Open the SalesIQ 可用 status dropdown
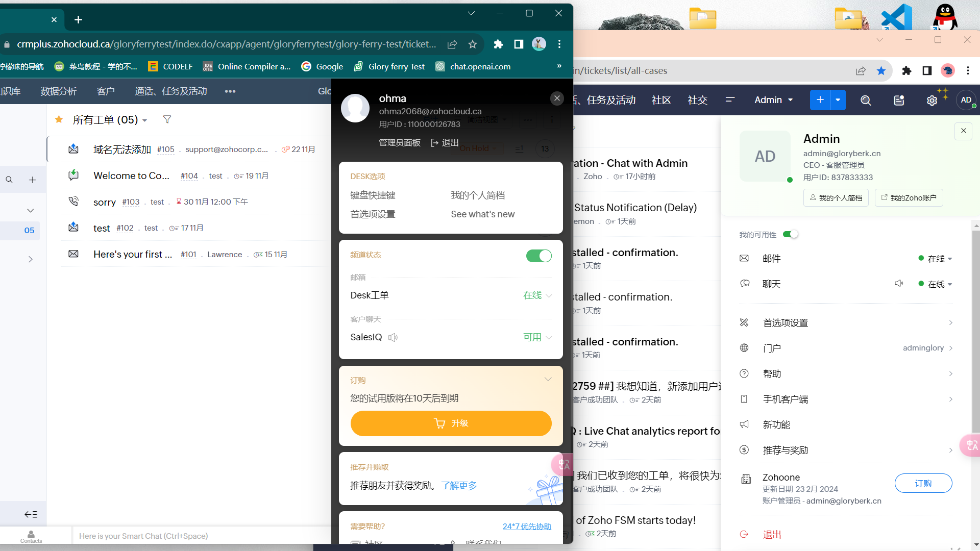Viewport: 980px width, 551px height. point(537,337)
